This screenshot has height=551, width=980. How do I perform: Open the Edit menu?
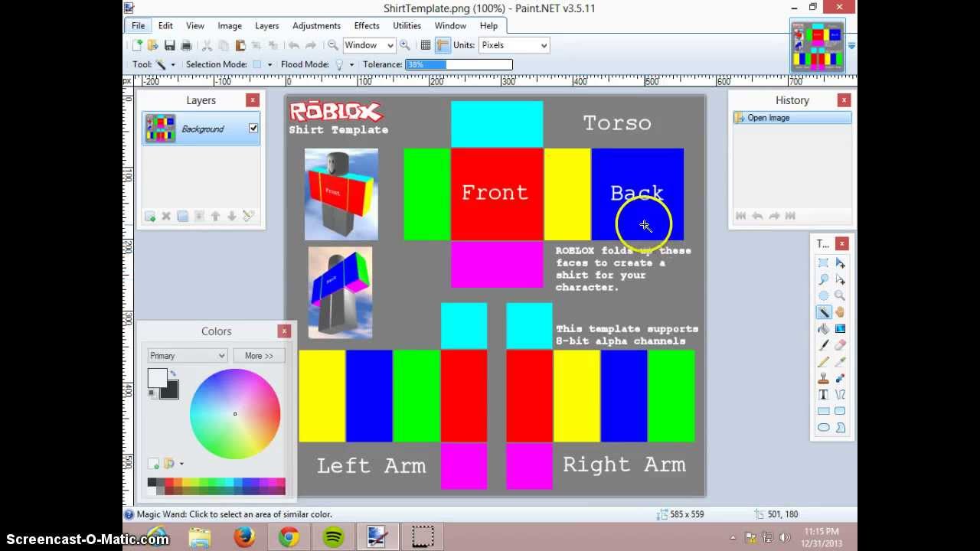pyautogui.click(x=165, y=26)
